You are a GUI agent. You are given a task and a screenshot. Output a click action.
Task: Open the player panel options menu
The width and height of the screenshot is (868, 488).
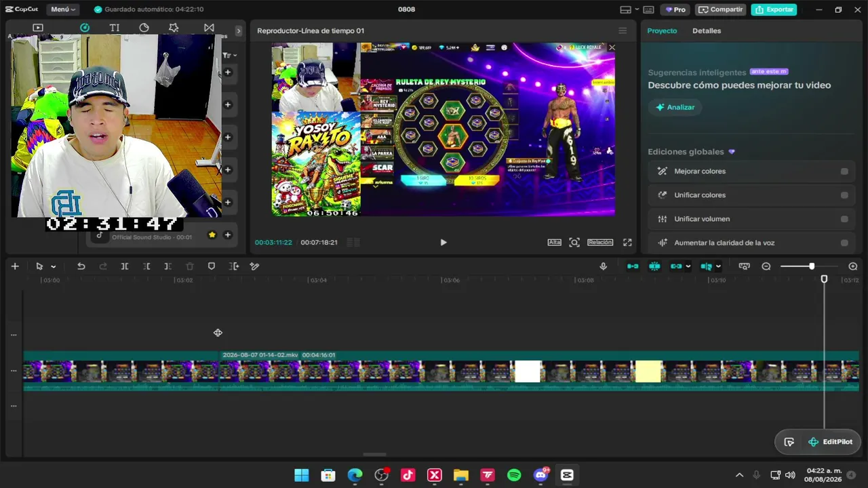[623, 30]
